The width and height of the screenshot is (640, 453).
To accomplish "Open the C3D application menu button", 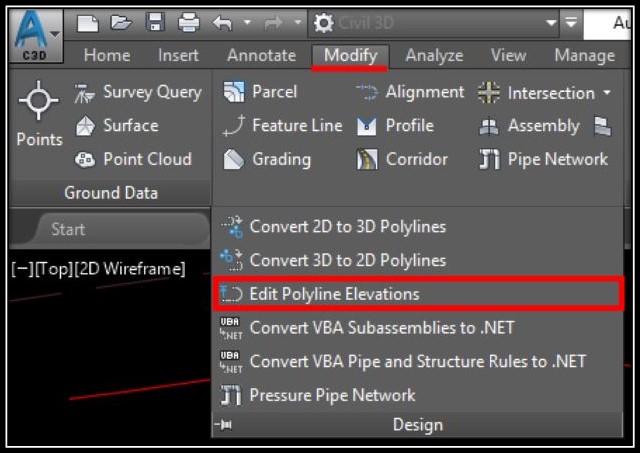I will click(36, 36).
